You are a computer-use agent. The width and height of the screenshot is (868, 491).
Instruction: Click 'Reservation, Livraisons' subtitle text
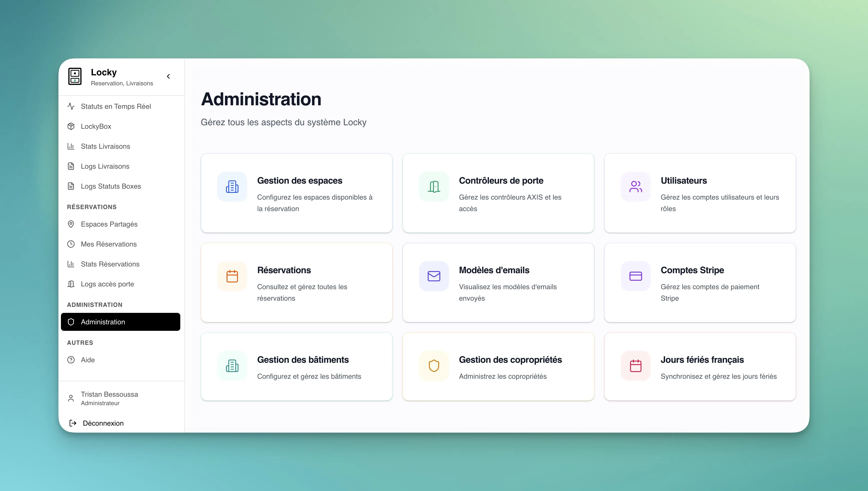pyautogui.click(x=122, y=83)
